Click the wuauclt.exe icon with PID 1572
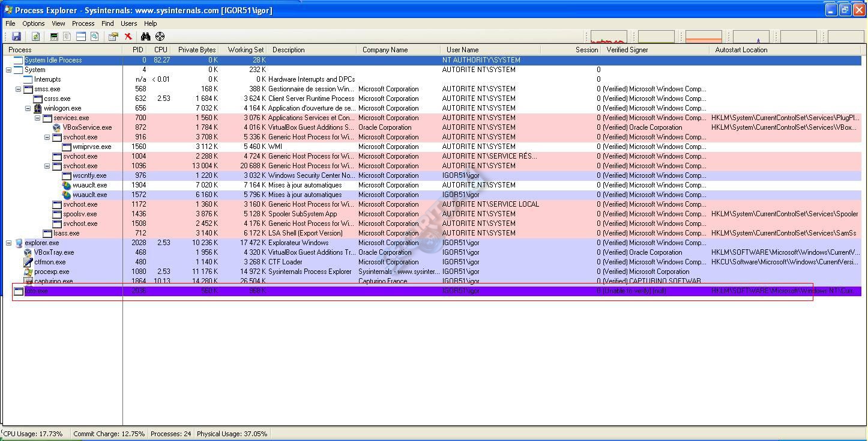Viewport: 868px width, 441px height. 67,195
